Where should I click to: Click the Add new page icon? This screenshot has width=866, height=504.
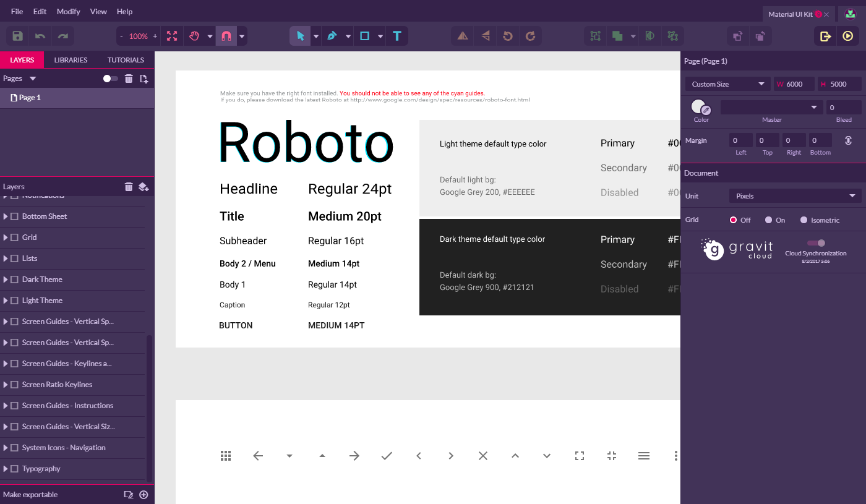[144, 79]
